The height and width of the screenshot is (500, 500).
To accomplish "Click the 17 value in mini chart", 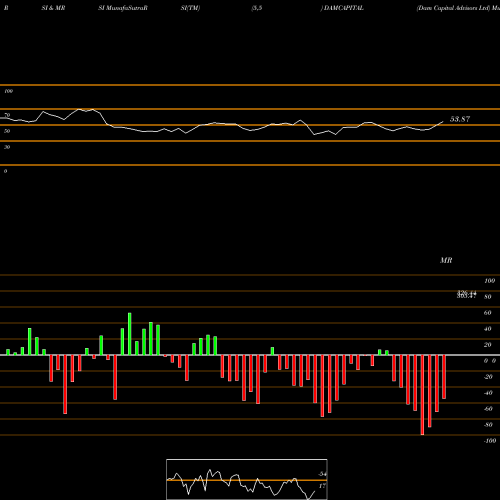I will (322, 486).
